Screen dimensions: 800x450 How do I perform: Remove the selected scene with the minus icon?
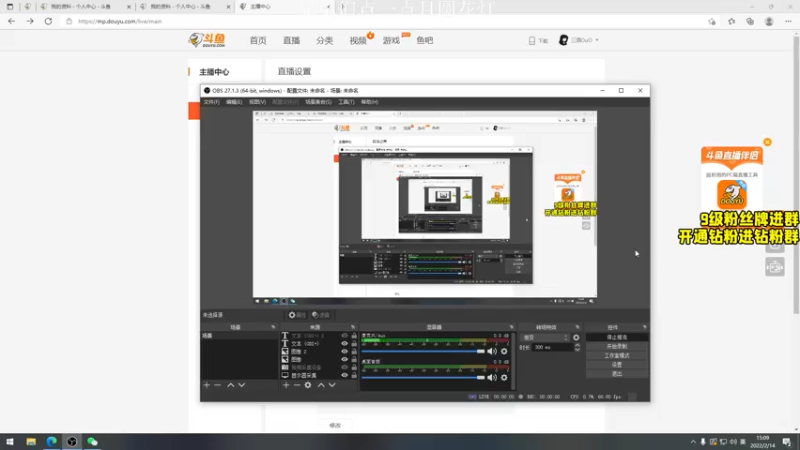(x=218, y=385)
